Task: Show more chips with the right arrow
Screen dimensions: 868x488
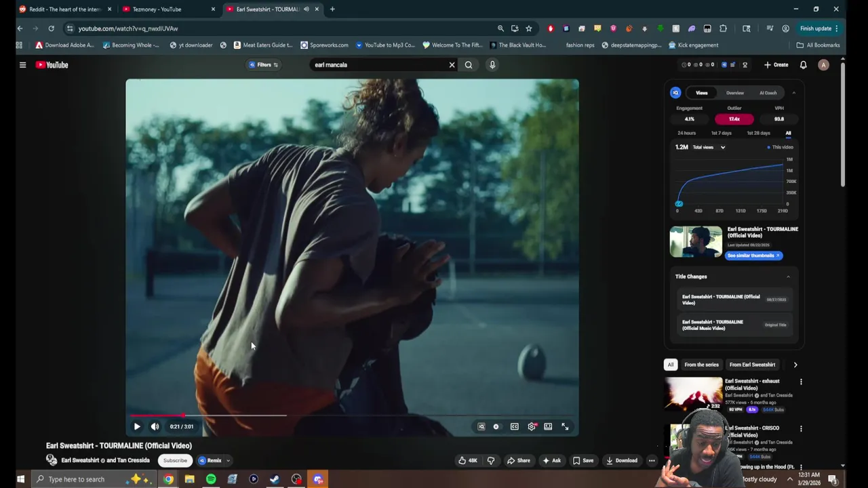Action: point(795,365)
